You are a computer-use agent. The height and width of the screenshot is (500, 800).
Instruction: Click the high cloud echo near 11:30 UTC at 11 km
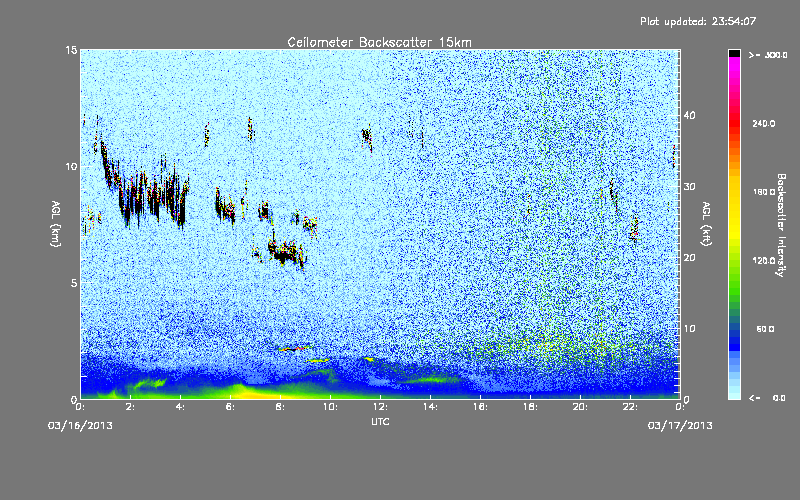pos(367,137)
